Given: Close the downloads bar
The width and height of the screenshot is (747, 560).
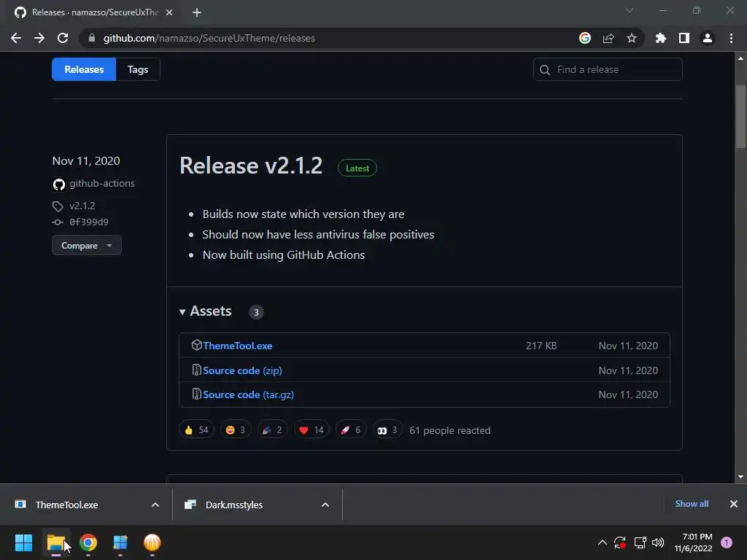Looking at the screenshot, I should (734, 504).
